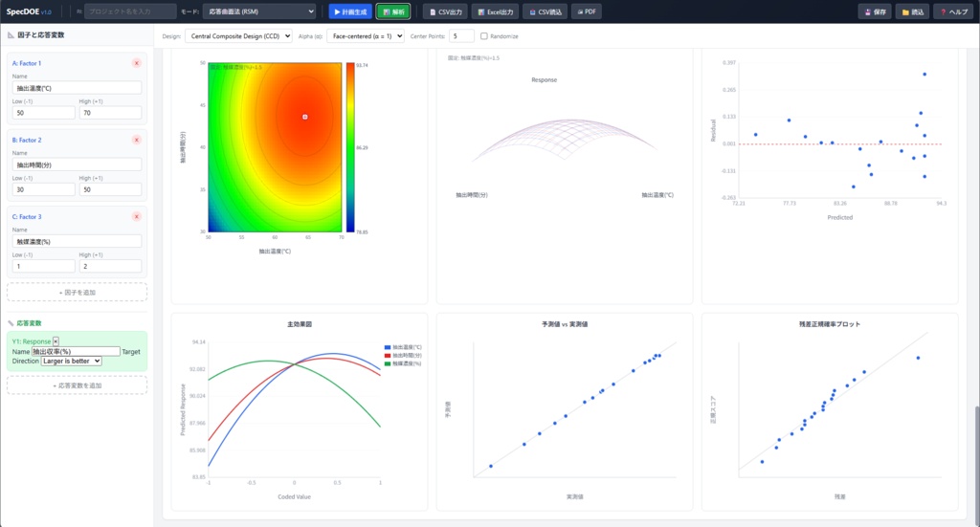Viewport: 980px width, 527px height.
Task: Click the project name input field
Action: coord(130,11)
